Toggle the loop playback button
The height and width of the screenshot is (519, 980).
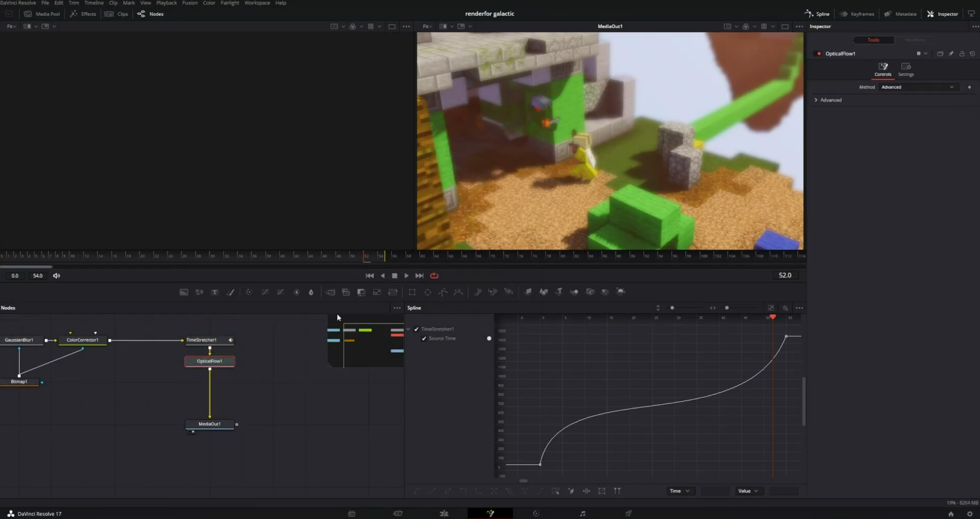point(434,275)
